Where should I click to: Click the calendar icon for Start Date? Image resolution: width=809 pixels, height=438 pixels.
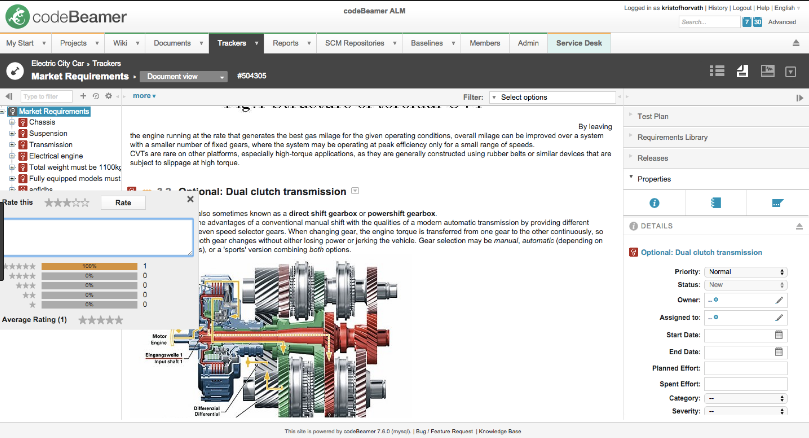779,334
